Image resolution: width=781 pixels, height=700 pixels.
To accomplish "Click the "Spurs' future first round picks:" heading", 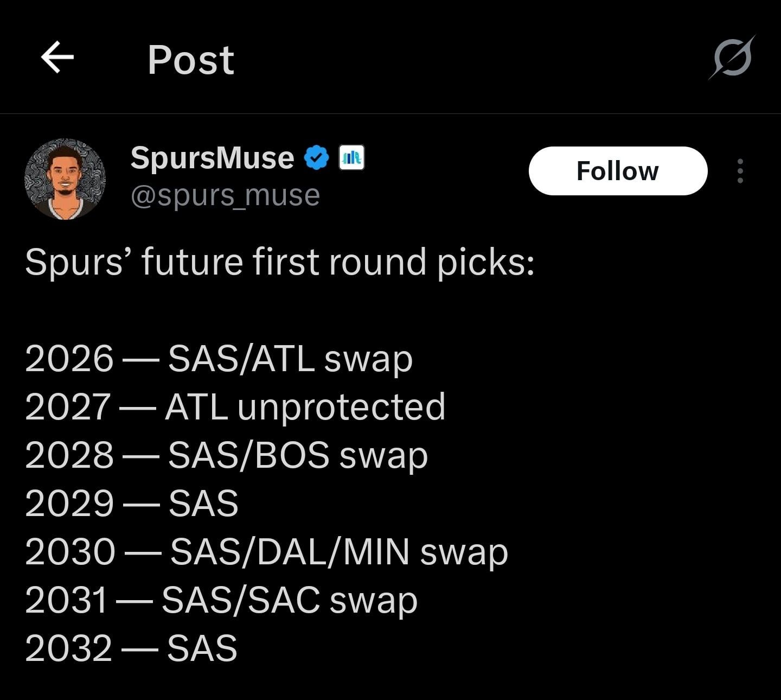I will pos(280,262).
